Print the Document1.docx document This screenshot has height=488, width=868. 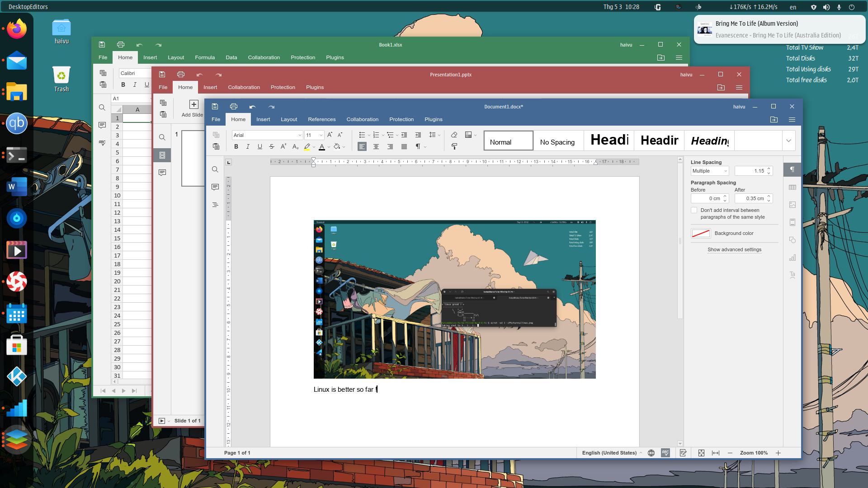click(234, 107)
